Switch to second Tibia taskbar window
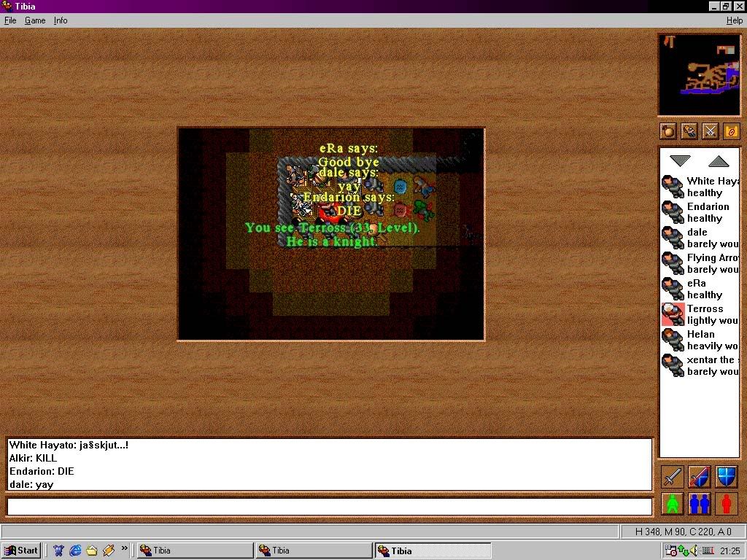This screenshot has width=747, height=560. tap(314, 551)
